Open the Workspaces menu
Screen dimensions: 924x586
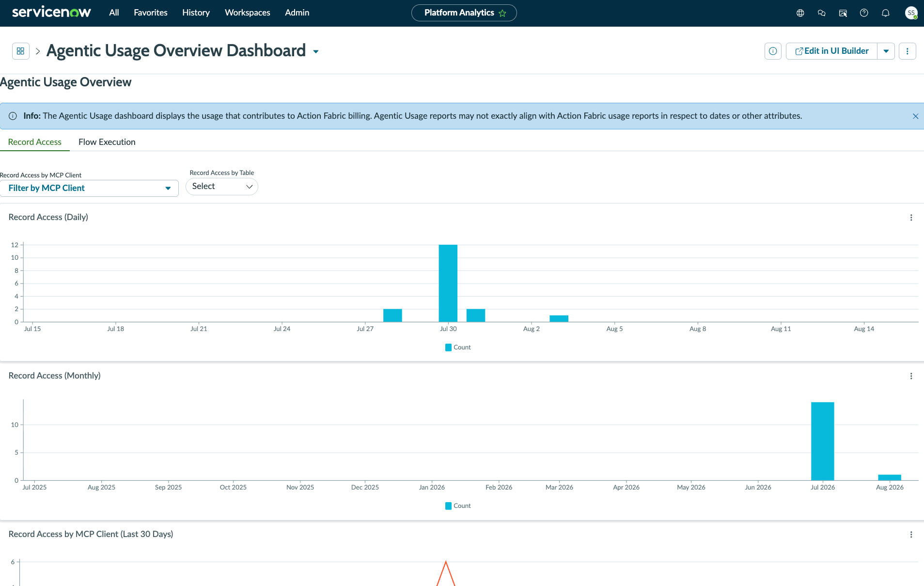click(248, 13)
